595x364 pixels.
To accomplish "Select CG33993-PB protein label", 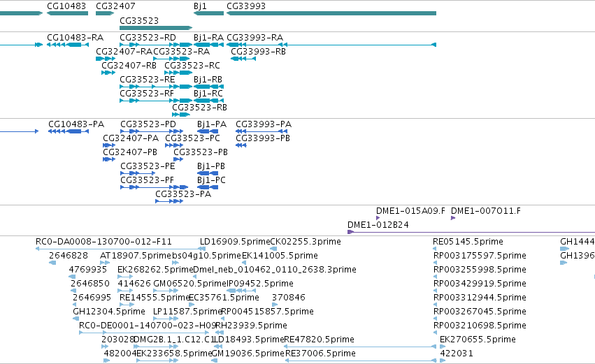I will click(x=263, y=138).
